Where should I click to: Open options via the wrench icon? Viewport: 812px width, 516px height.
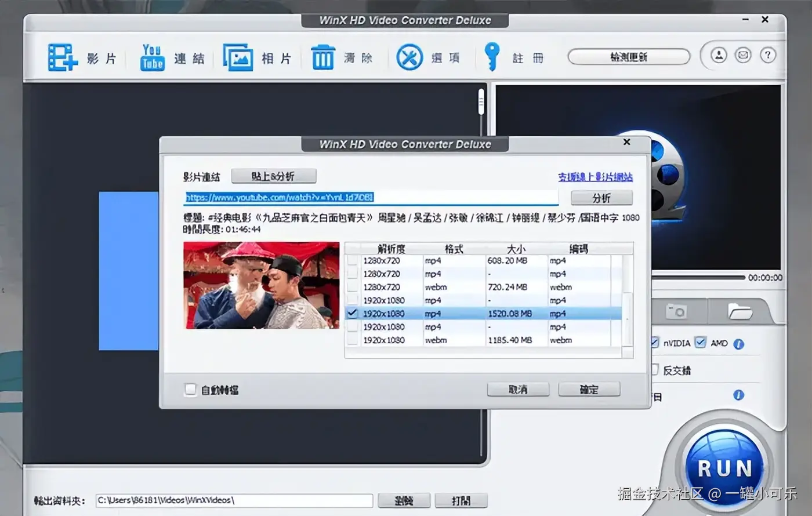(x=409, y=58)
